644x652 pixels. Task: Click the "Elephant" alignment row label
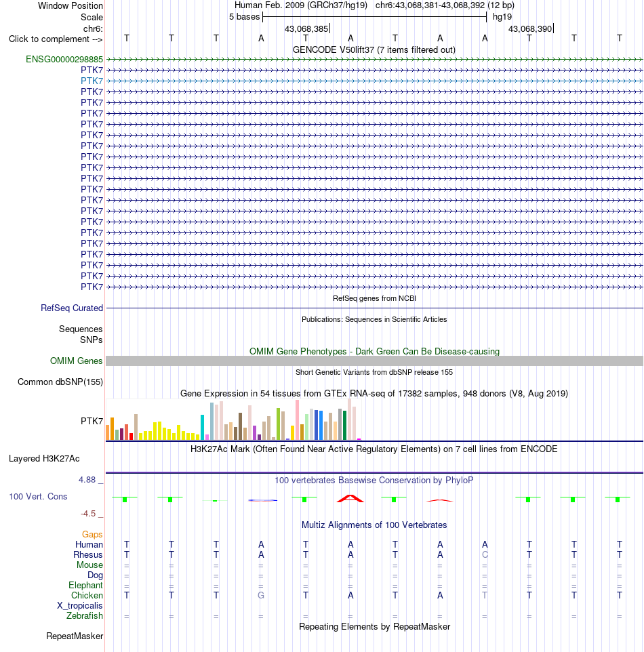(85, 586)
